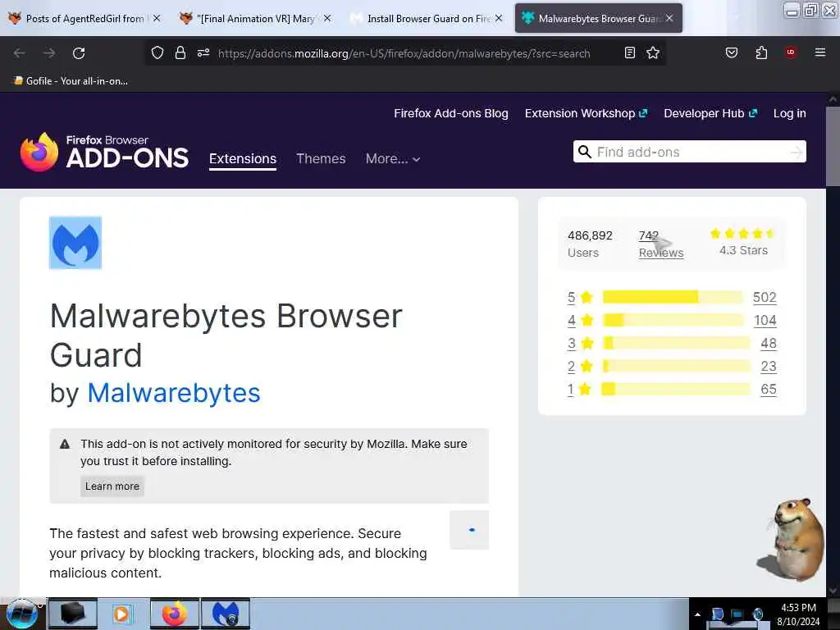Image resolution: width=840 pixels, height=630 pixels.
Task: Click Log in
Action: tap(790, 113)
